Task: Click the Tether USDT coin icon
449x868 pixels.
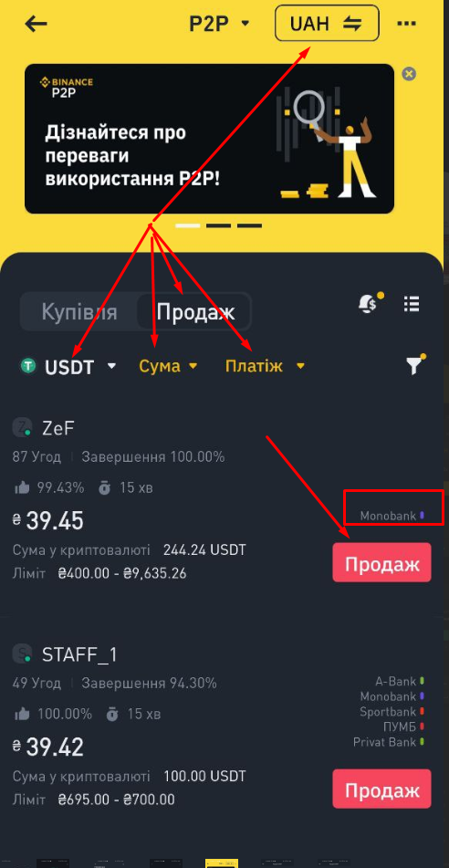Action: click(x=28, y=366)
